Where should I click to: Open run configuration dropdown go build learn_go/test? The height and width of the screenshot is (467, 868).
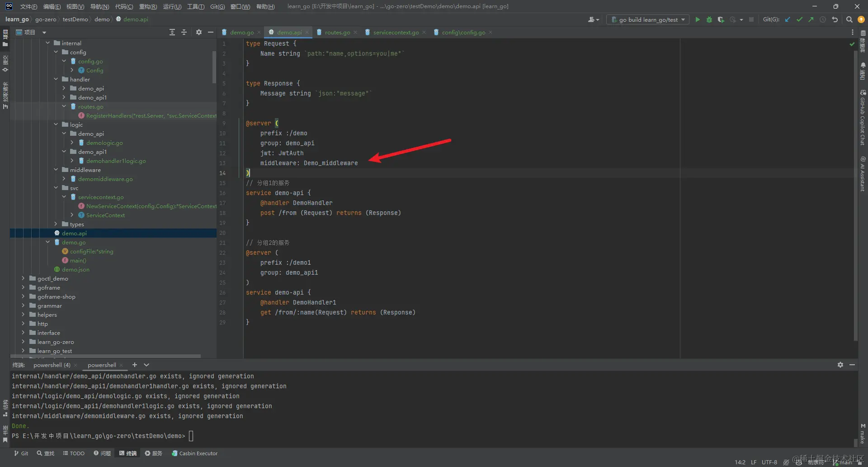click(x=648, y=19)
